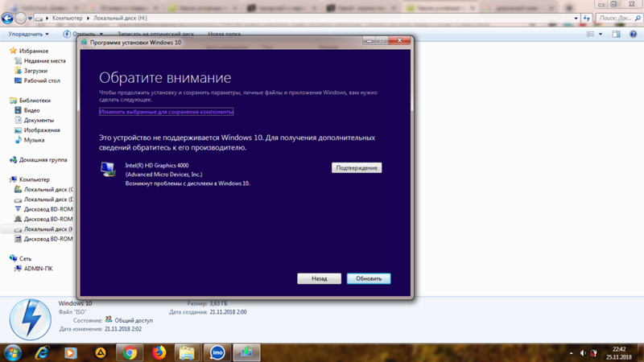Click the Explorer Back navigation arrow
Viewport: 644px width, 362px height.
pos(7,18)
